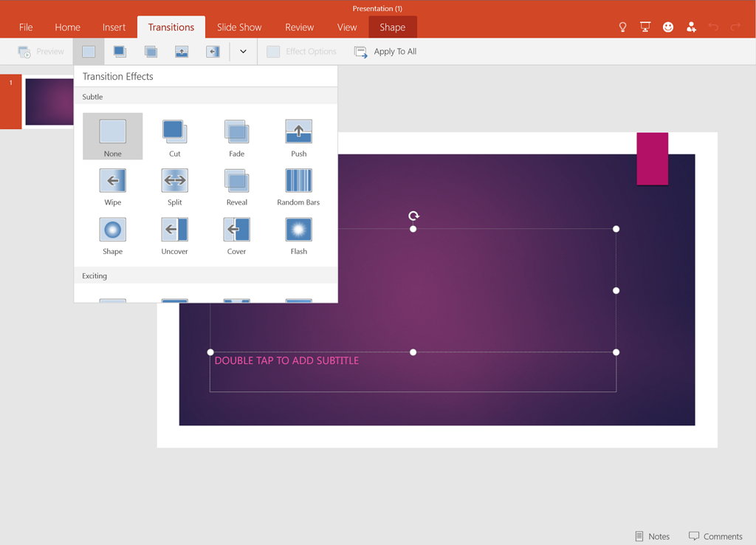Screen dimensions: 756x545
Task: Open the Tell Me lightbulb
Action: tap(622, 27)
